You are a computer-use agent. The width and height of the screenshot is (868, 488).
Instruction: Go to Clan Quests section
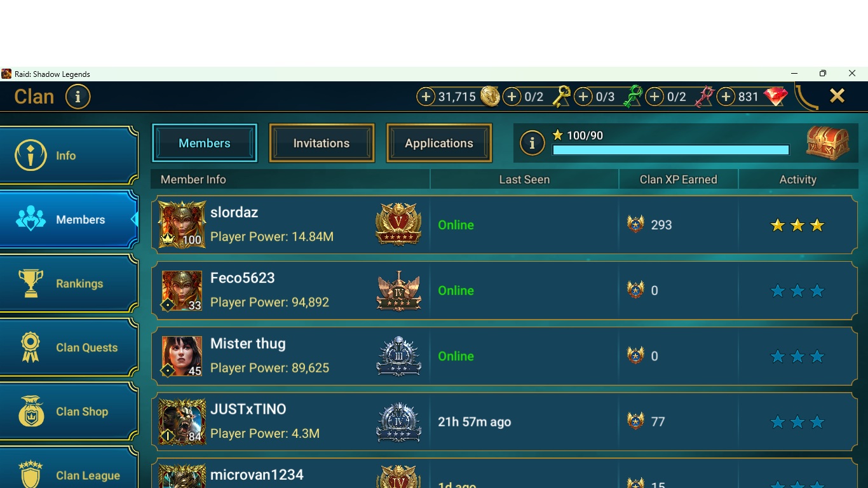(69, 348)
